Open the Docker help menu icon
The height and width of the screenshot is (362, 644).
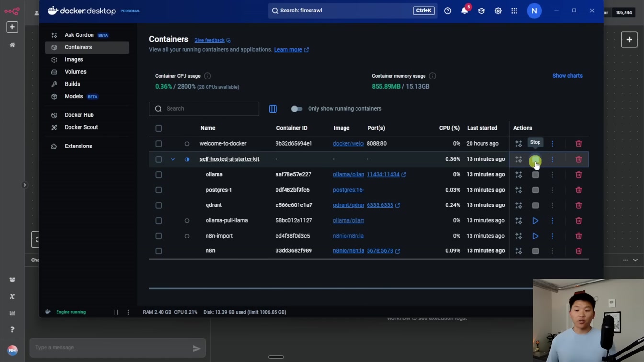[448, 11]
